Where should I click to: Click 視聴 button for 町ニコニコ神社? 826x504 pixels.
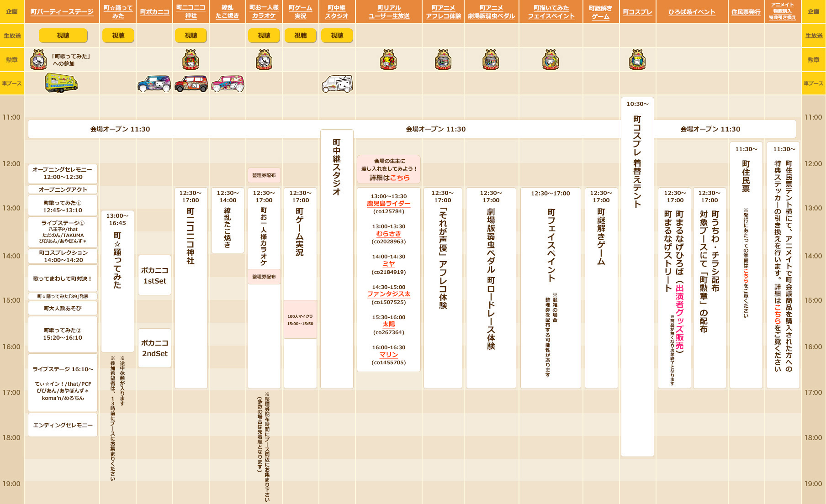191,36
